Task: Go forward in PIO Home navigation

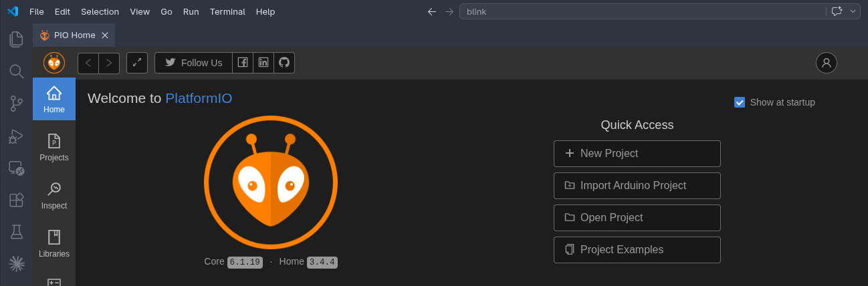Action: point(109,63)
